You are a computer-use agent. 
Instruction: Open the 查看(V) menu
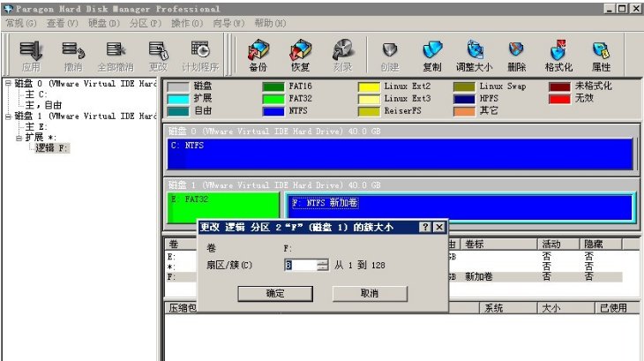[x=62, y=24]
